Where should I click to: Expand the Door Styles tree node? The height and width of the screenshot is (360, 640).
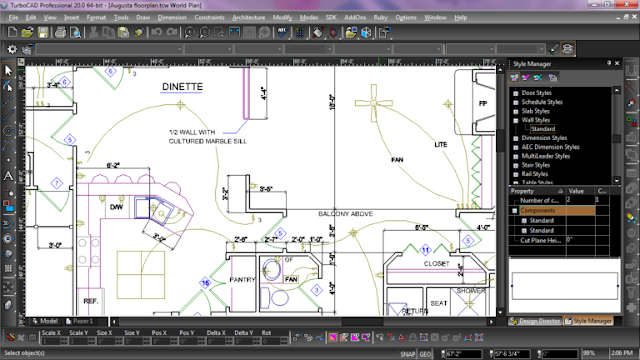pos(516,93)
